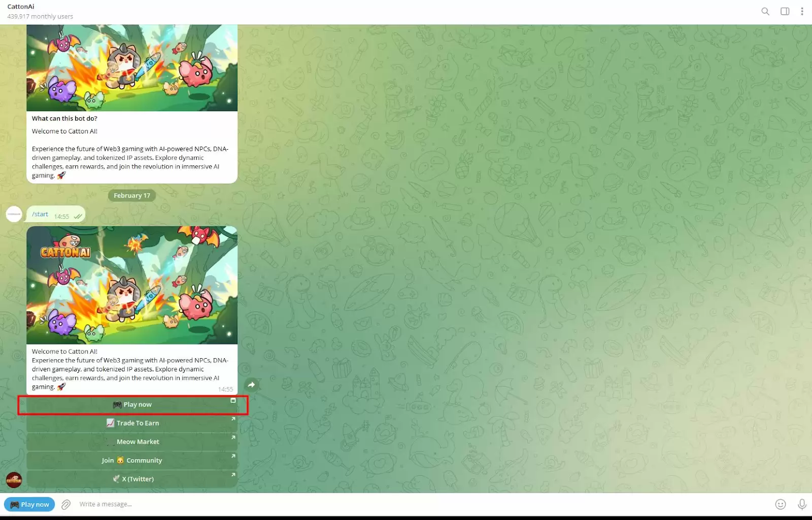The image size is (812, 520).
Task: Click the mini-app window icon on Play now
Action: (x=233, y=400)
